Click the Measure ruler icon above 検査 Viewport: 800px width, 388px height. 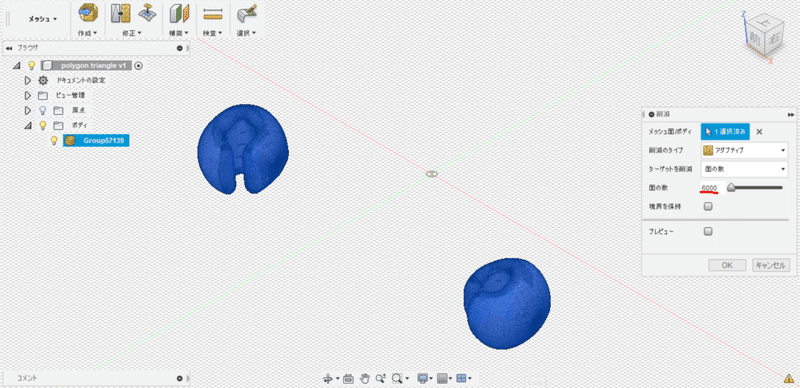click(212, 14)
